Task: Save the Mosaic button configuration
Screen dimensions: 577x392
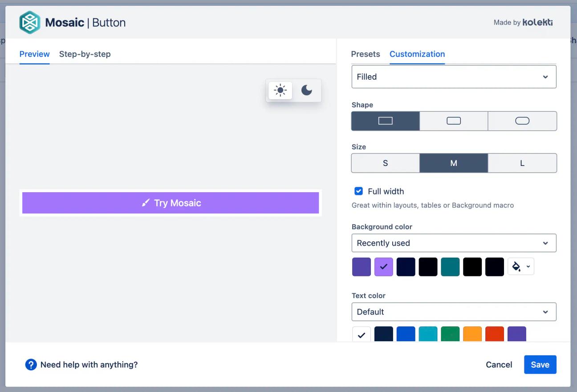Action: coord(540,364)
